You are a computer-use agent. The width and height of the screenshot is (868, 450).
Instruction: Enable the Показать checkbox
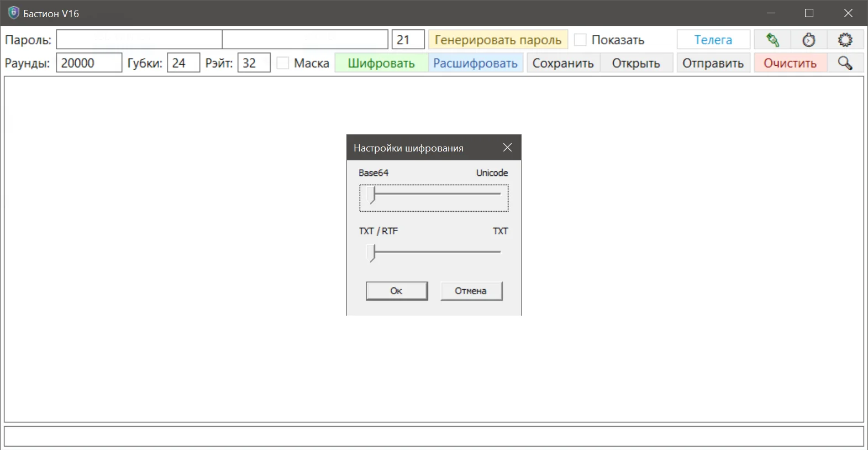580,40
